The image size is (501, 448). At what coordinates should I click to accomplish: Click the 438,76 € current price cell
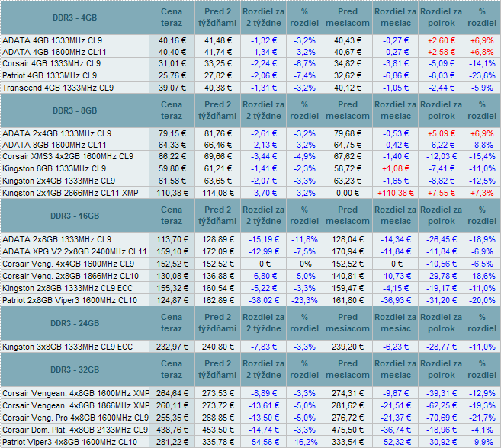pos(172,430)
